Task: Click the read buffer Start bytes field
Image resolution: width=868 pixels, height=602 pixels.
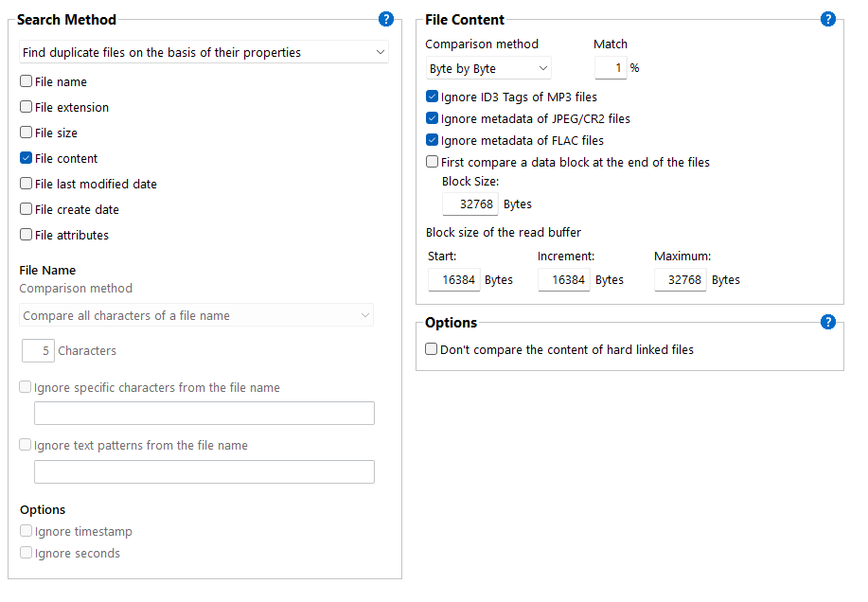Action: point(455,280)
